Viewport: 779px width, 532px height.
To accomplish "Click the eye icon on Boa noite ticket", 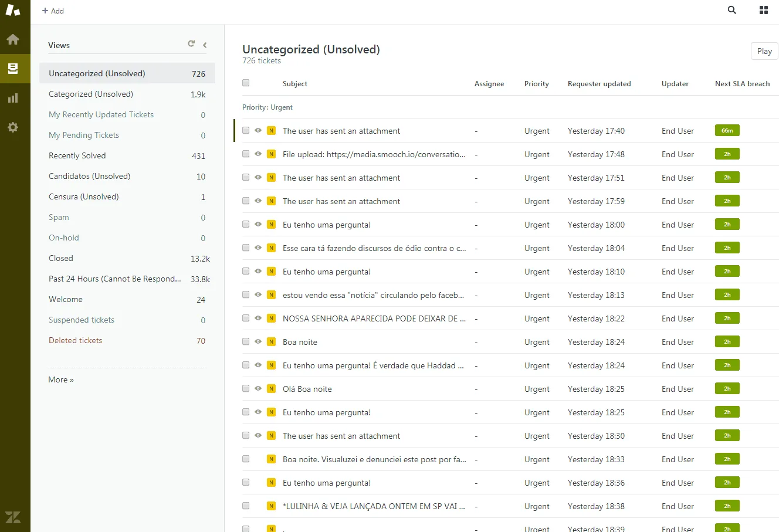I will pyautogui.click(x=258, y=341).
